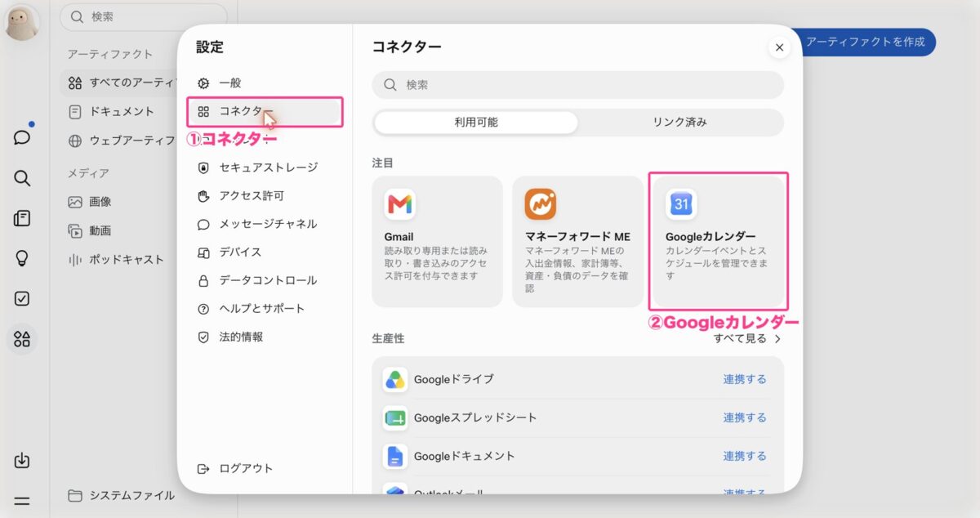This screenshot has height=518, width=980.
Task: Focus the background sidebar 検索 field
Action: [144, 17]
